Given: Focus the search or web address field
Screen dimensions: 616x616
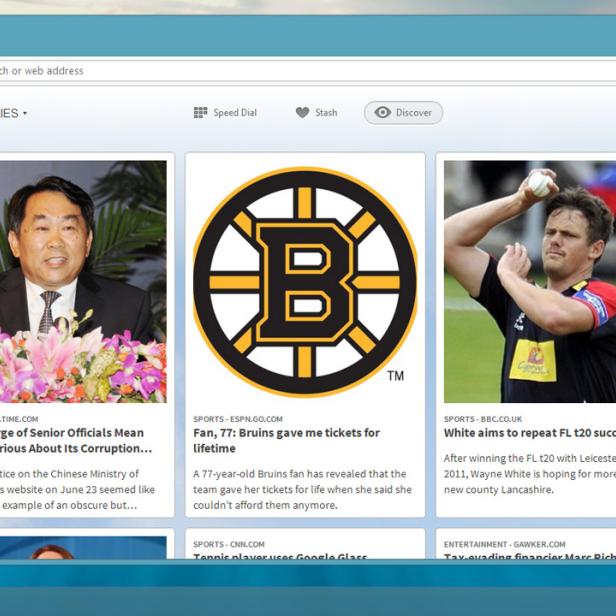Looking at the screenshot, I should pos(308,71).
